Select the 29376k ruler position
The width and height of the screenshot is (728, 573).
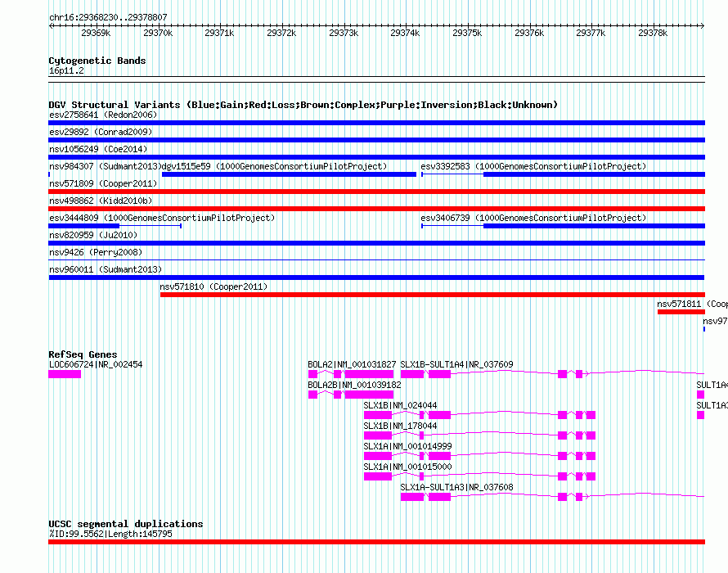point(529,33)
